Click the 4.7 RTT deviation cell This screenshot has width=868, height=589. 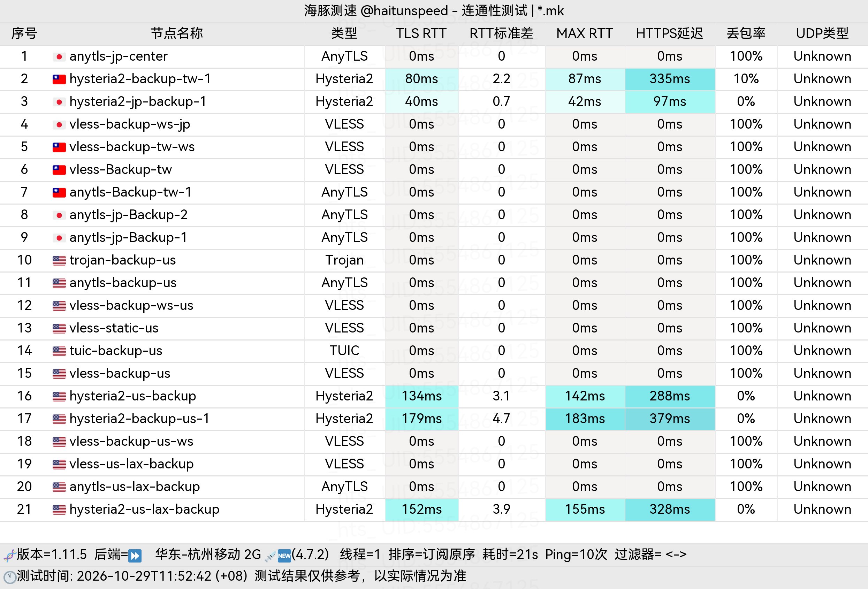[x=502, y=419]
